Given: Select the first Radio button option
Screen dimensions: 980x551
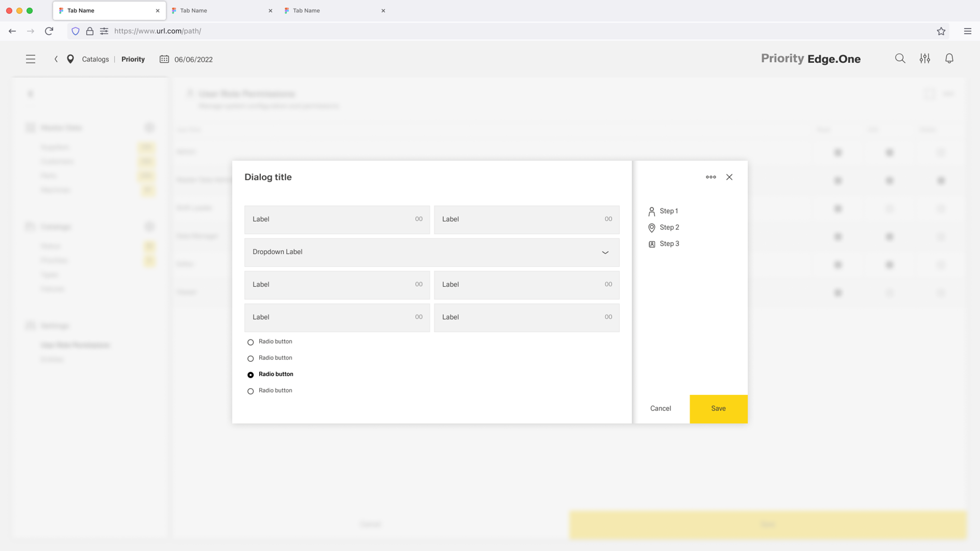Looking at the screenshot, I should (x=250, y=342).
